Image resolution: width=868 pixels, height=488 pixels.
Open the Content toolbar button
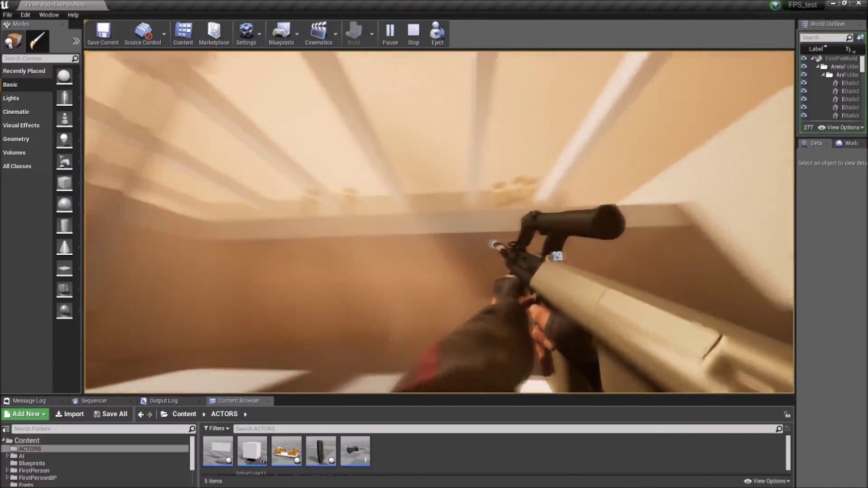tap(183, 34)
